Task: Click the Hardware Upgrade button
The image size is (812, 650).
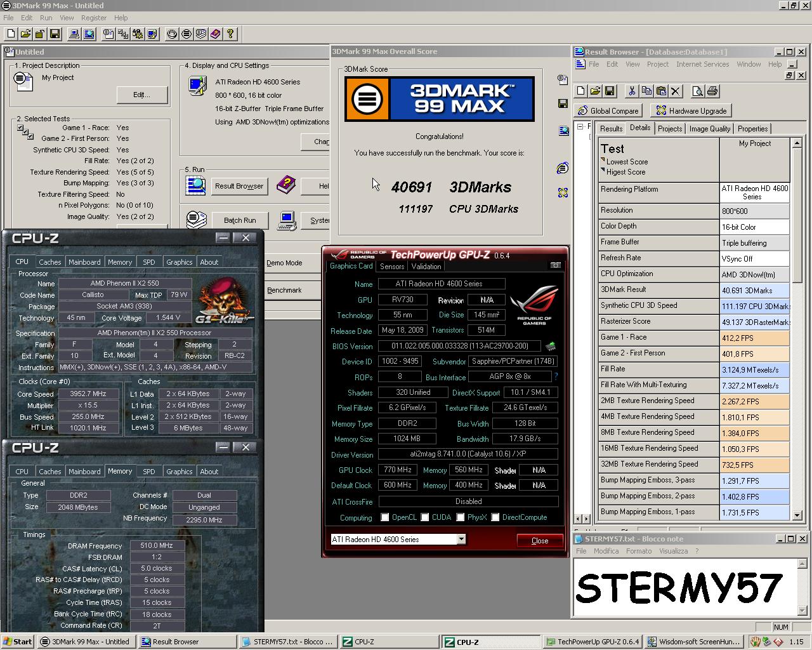Action: pos(691,110)
